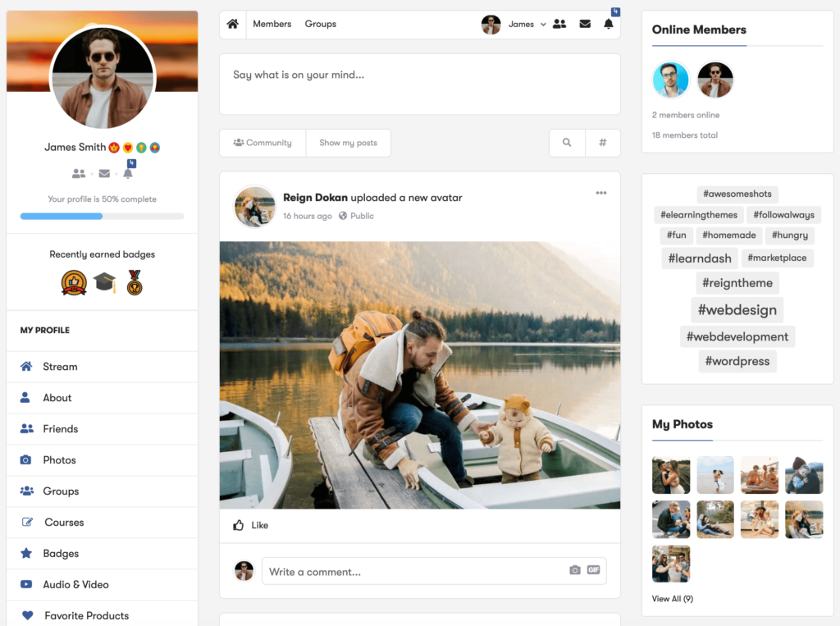Click the green lightbulb badge beside name
The image size is (840, 626).
pos(141,148)
